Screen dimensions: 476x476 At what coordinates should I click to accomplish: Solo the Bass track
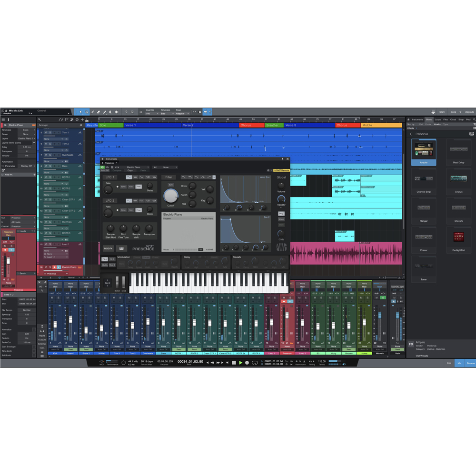coord(50,166)
